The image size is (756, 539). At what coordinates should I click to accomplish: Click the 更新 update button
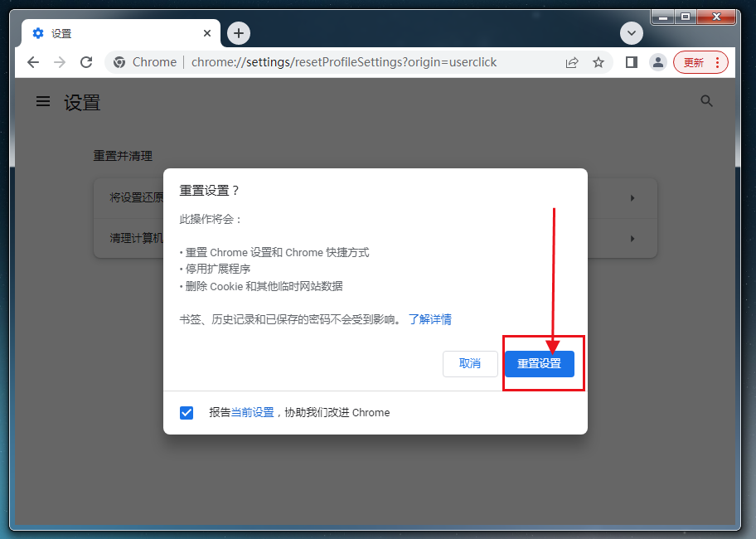tap(693, 62)
